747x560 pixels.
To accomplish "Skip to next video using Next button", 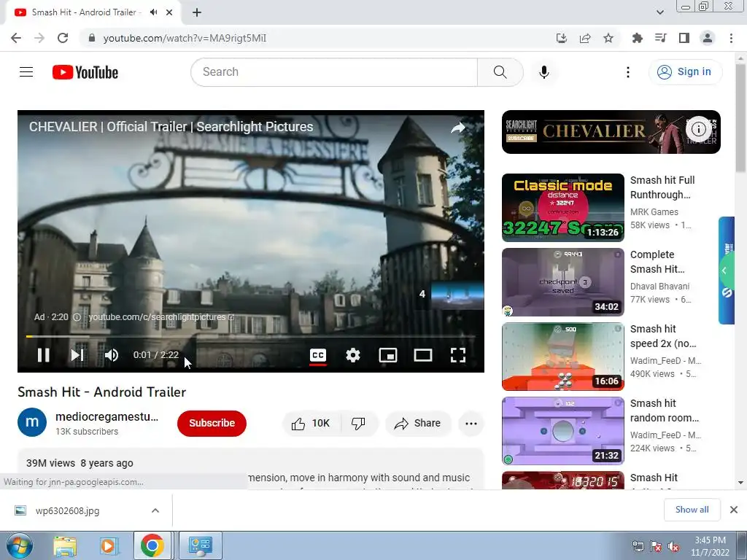I will (77, 355).
